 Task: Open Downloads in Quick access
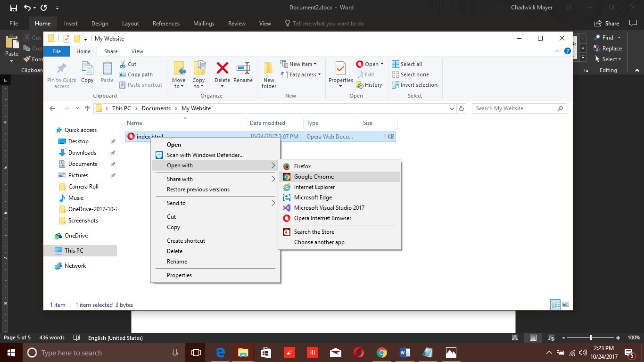pos(82,153)
